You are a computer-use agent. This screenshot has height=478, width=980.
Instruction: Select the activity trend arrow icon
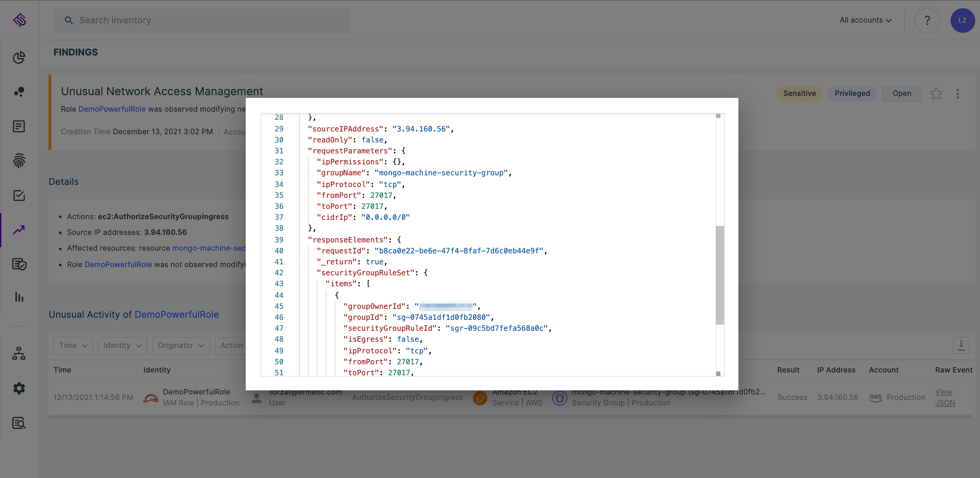pos(19,229)
